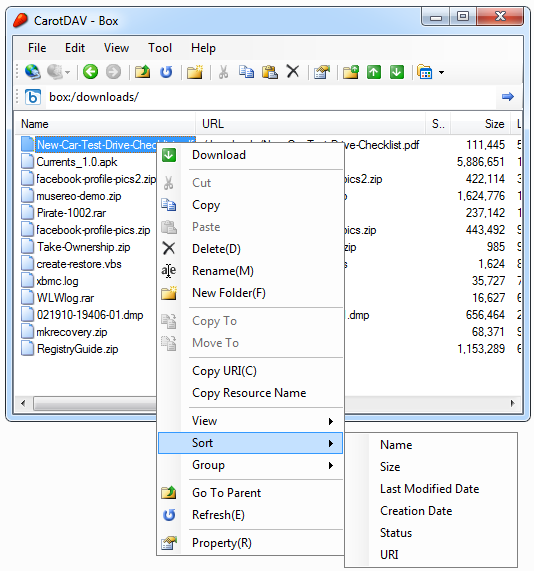This screenshot has height=571, width=534.
Task: Expand the Sort submenu entry
Action: point(250,443)
